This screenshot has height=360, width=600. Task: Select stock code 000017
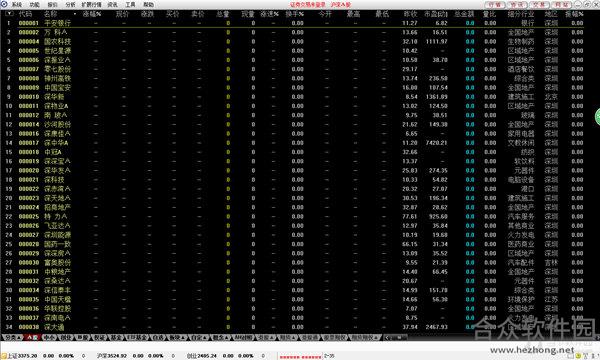(x=29, y=143)
